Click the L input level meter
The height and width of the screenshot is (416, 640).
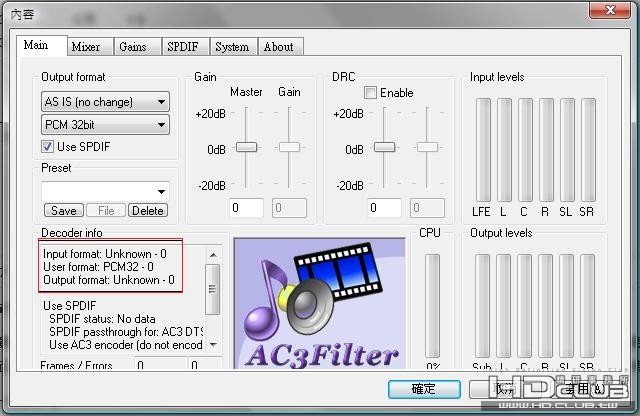pos(504,150)
